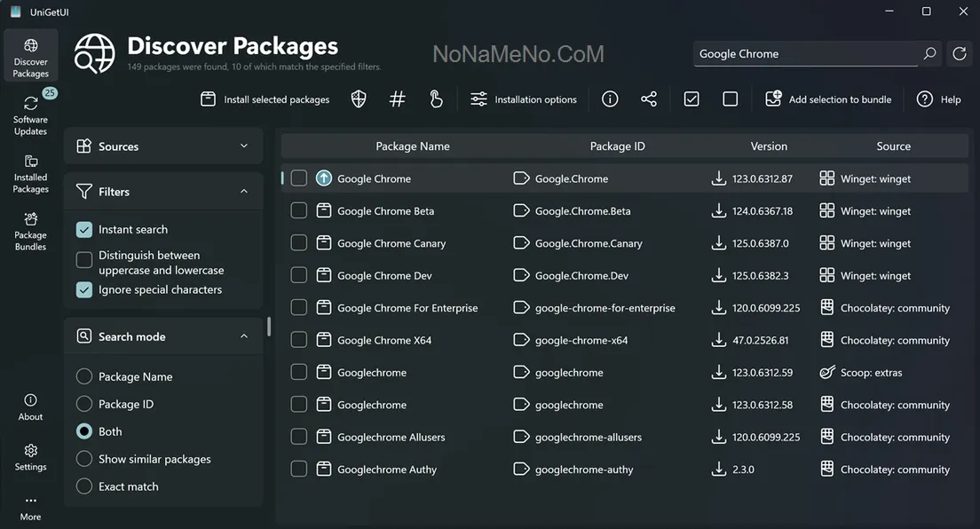The width and height of the screenshot is (980, 529).
Task: Click the share package icon
Action: coord(649,99)
